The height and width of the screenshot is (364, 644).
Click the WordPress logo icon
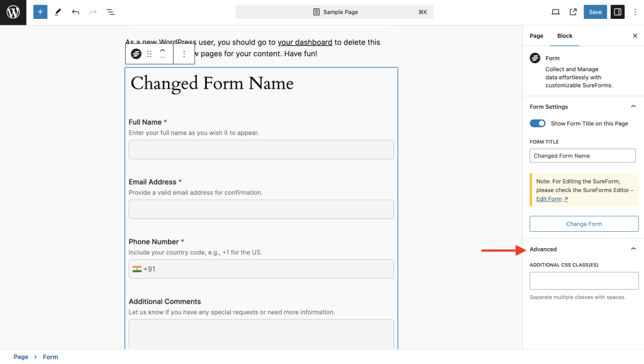[13, 12]
